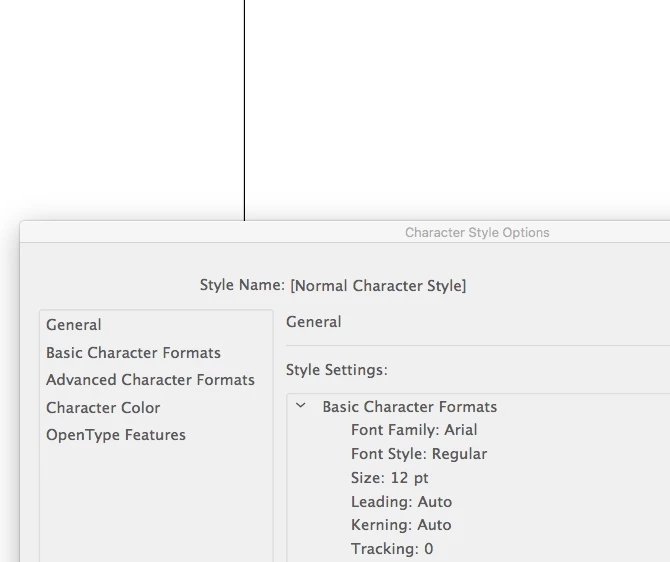Select the 'Kerning: Auto' row
670x562 pixels.
[x=401, y=525]
